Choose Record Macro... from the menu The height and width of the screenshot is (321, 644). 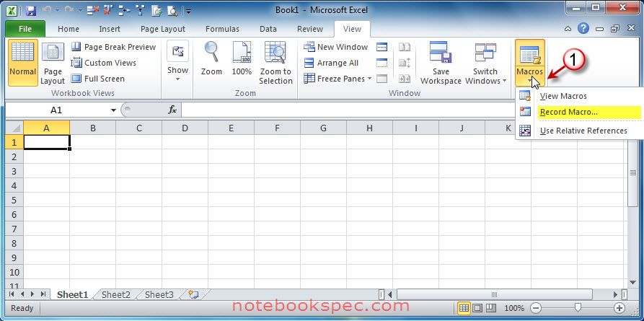pyautogui.click(x=568, y=113)
